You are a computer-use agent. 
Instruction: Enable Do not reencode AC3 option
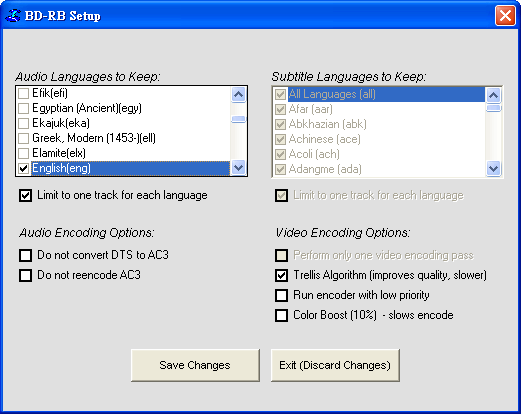tap(26, 276)
